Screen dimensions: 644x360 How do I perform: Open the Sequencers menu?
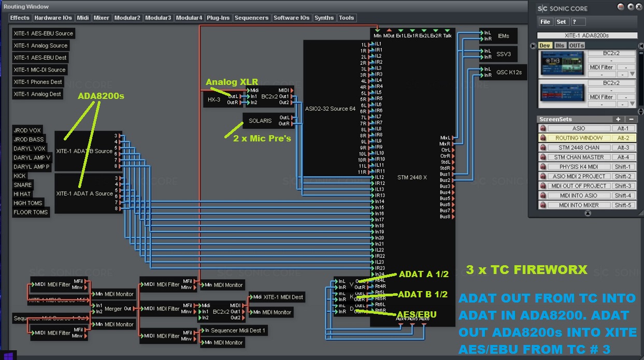point(252,18)
